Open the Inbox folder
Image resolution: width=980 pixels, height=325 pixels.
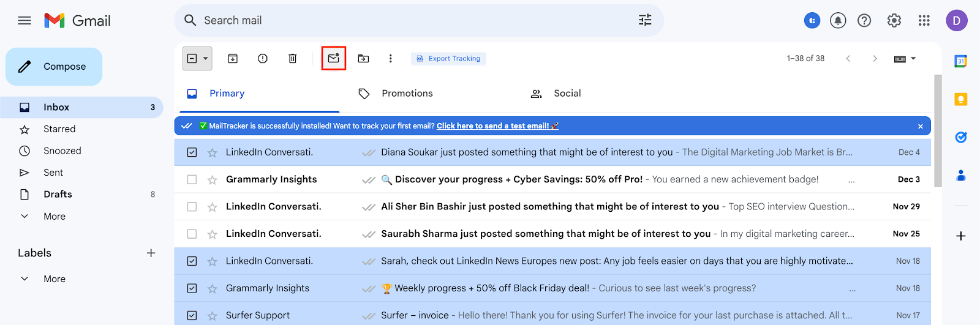(x=81, y=107)
